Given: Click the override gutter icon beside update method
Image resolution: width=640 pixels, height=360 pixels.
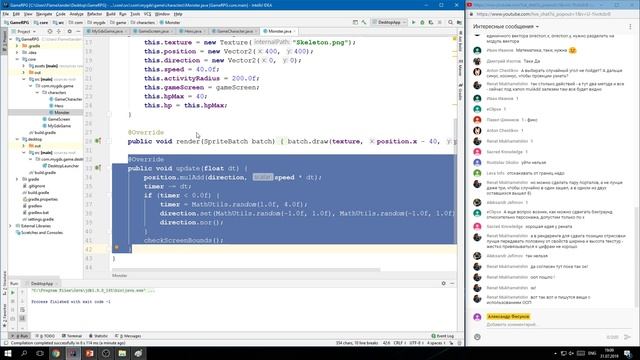Looking at the screenshot, I should point(98,168).
